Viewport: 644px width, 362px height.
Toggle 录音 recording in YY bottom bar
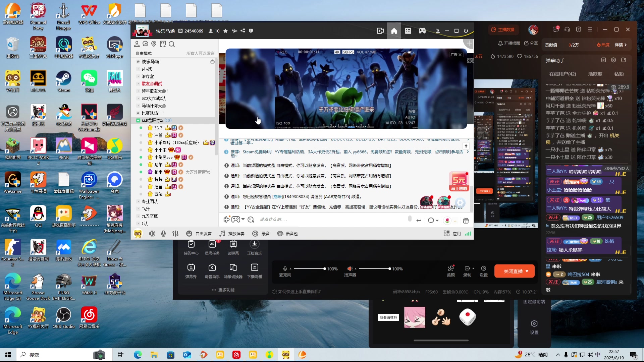click(261, 234)
